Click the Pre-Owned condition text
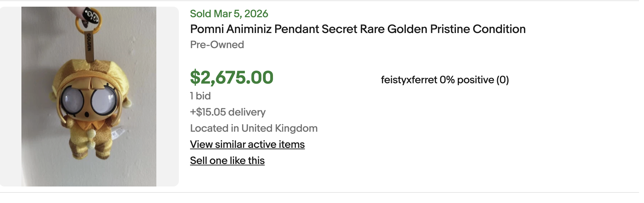The height and width of the screenshot is (203, 644). (217, 45)
